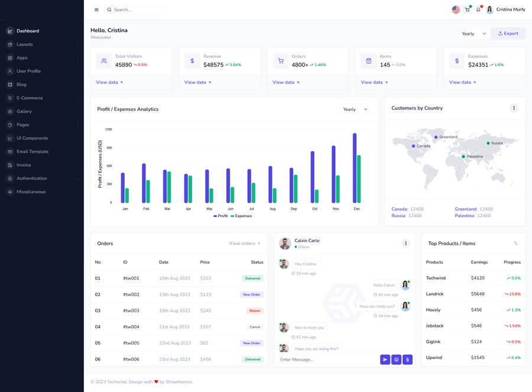Click the sort icon in Top Products

click(x=515, y=243)
